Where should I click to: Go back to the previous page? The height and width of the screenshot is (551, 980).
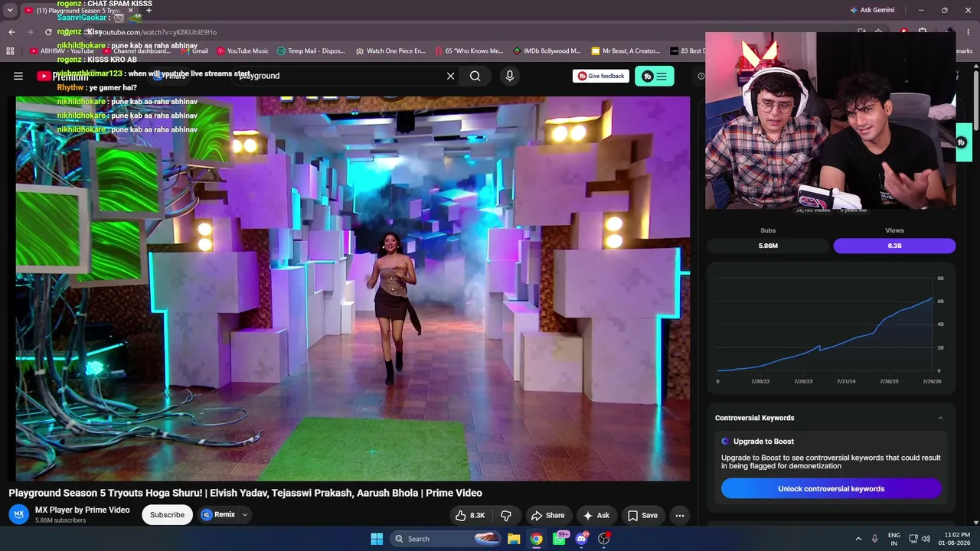[x=11, y=32]
